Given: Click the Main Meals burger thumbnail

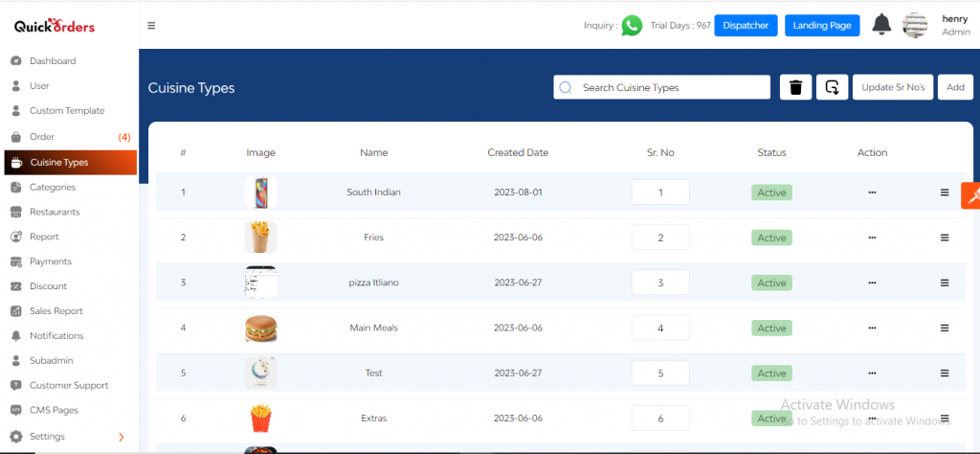Looking at the screenshot, I should coord(260,328).
